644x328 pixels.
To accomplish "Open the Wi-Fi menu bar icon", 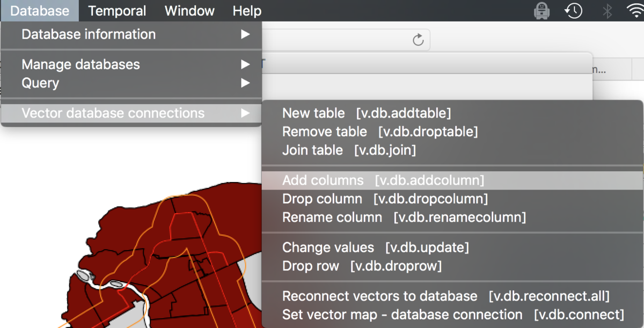I will [x=636, y=10].
